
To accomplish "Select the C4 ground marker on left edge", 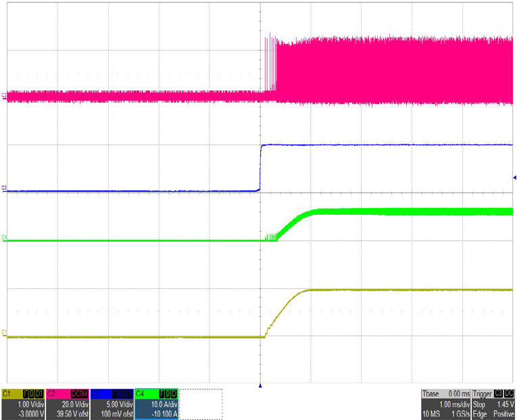I will tap(5, 239).
